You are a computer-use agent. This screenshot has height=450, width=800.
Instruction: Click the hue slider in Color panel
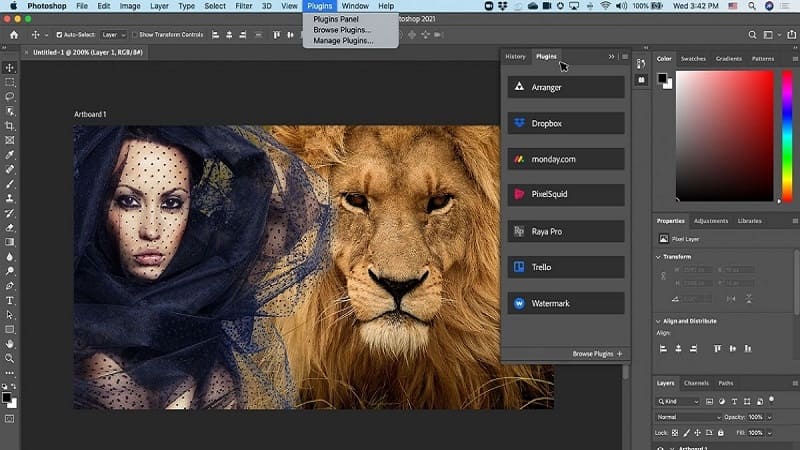(787, 136)
